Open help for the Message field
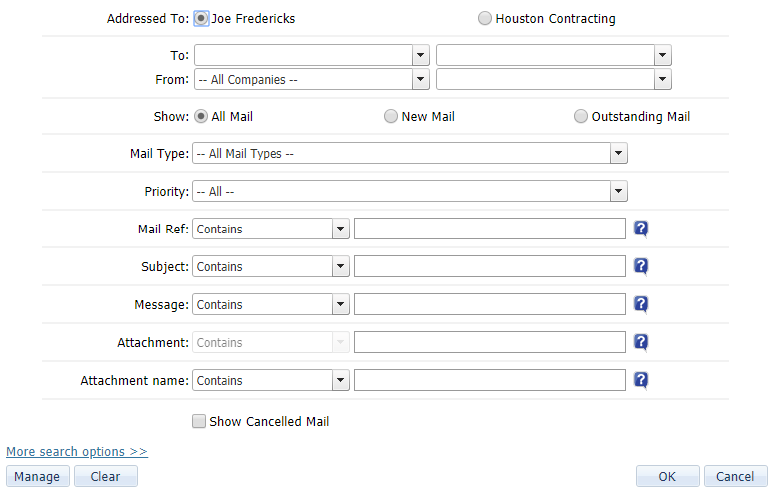 [x=642, y=305]
